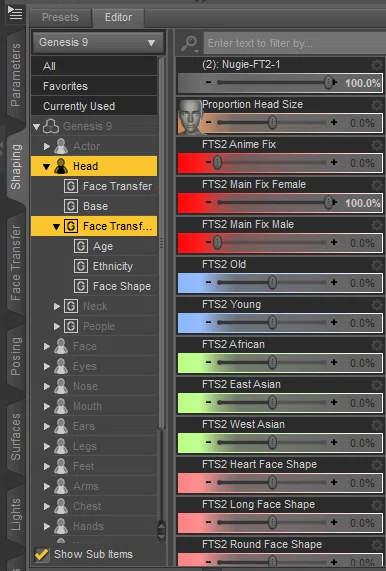Image resolution: width=386 pixels, height=571 pixels.
Task: Click plus icon on Proportion Head Size
Action: coord(334,122)
